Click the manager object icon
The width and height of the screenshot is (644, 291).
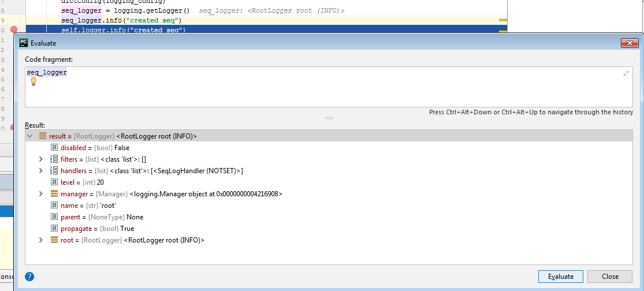[x=54, y=193]
